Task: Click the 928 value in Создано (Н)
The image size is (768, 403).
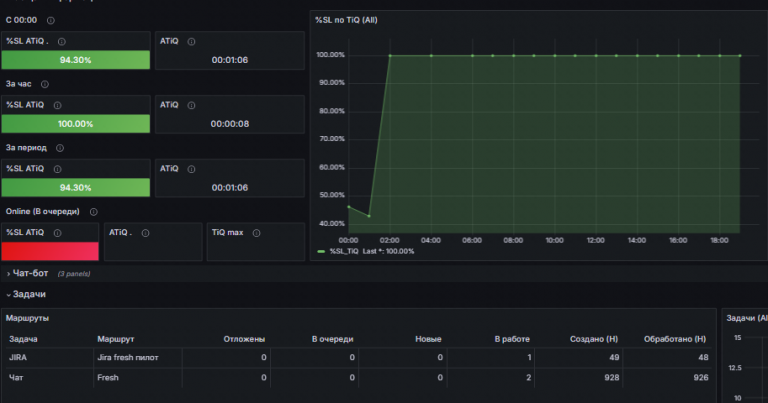Action: pyautogui.click(x=611, y=378)
